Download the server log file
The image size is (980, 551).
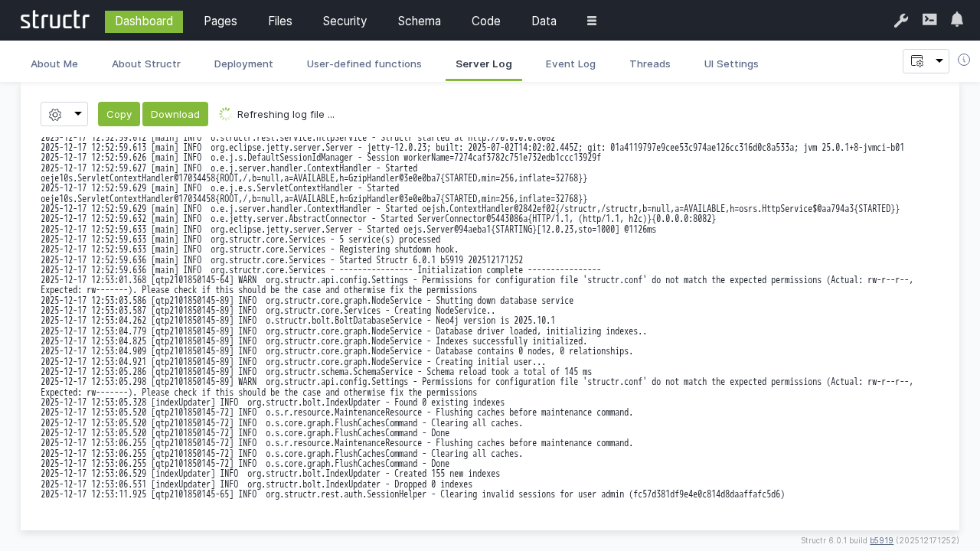coord(175,114)
